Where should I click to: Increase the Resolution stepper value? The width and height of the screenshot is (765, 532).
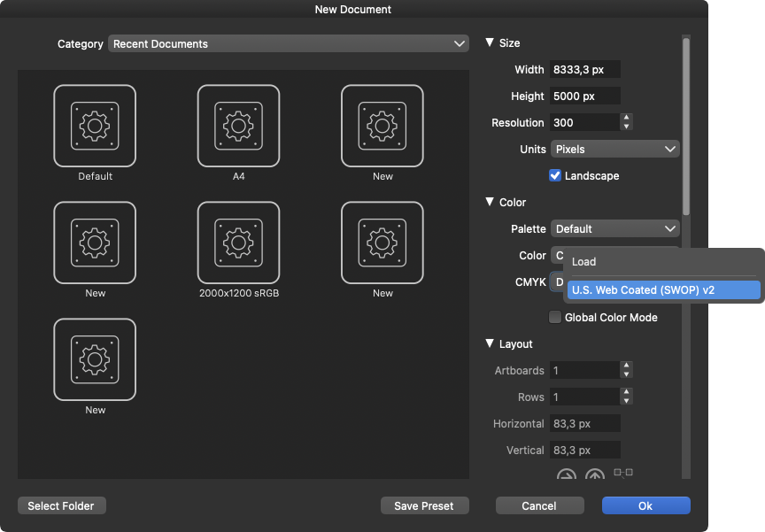coord(627,118)
